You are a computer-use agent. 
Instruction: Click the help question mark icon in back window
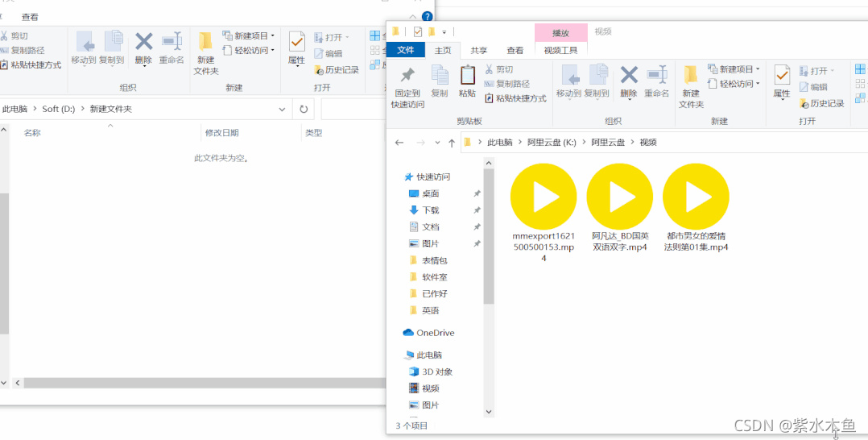tap(427, 17)
